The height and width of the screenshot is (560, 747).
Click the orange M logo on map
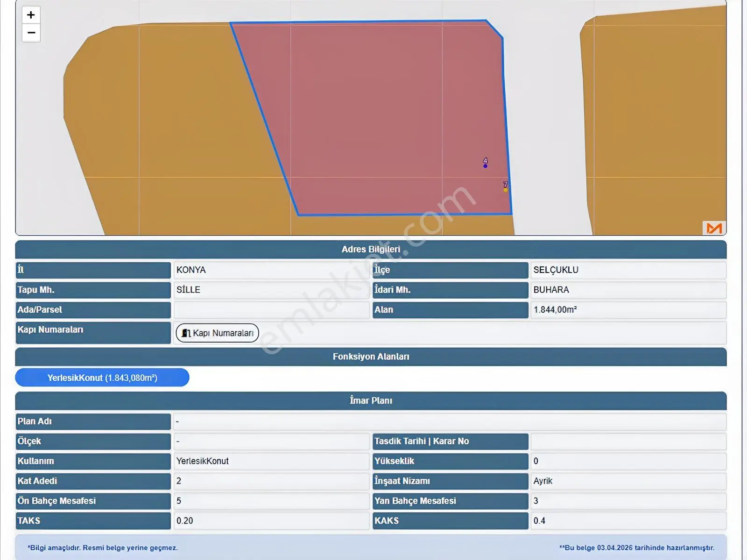point(714,228)
